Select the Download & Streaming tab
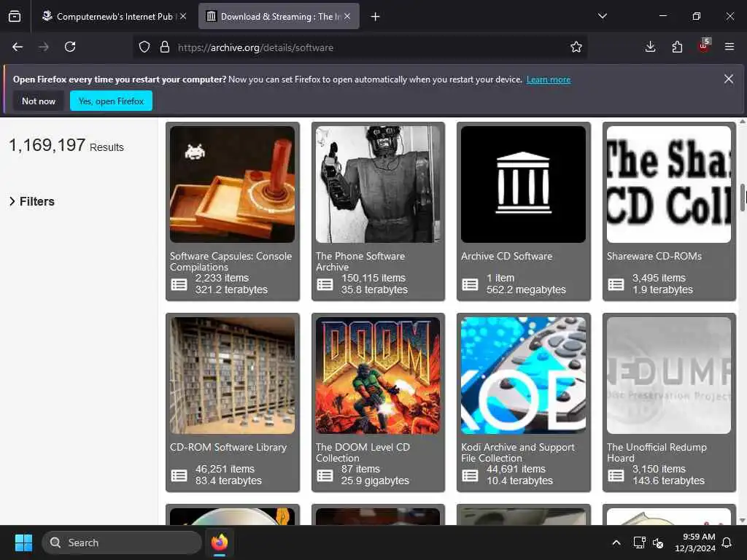747x560 pixels. 279,16
